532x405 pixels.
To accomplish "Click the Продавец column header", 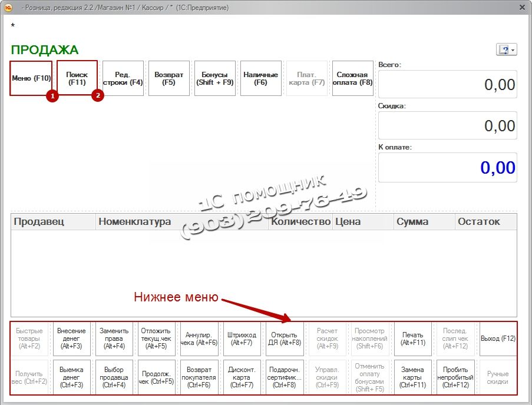I will (x=53, y=222).
